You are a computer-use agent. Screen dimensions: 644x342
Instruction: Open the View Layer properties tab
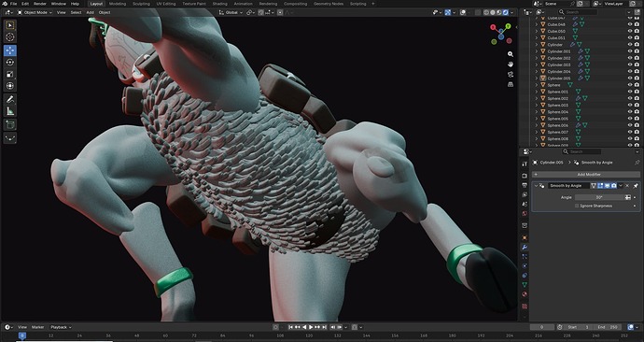(x=525, y=195)
